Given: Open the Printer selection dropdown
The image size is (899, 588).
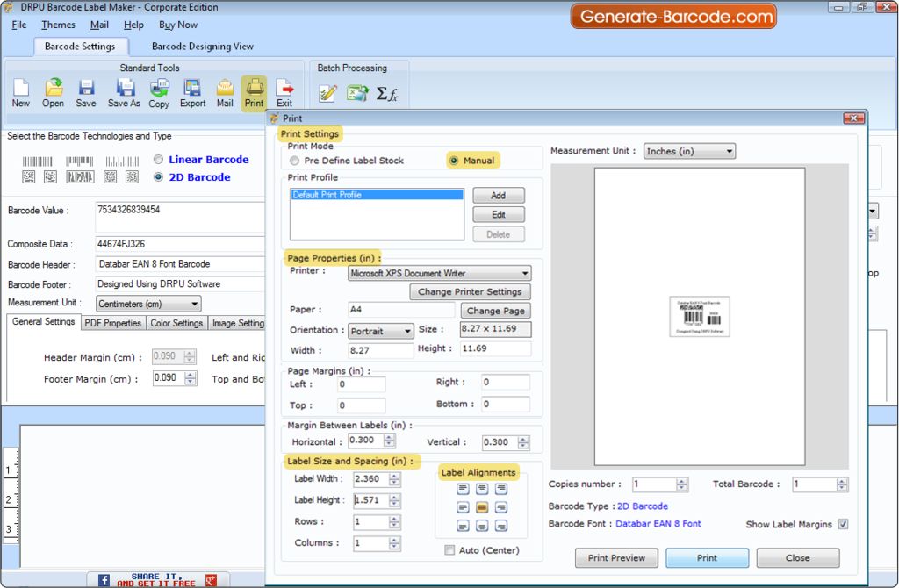Looking at the screenshot, I should [439, 273].
